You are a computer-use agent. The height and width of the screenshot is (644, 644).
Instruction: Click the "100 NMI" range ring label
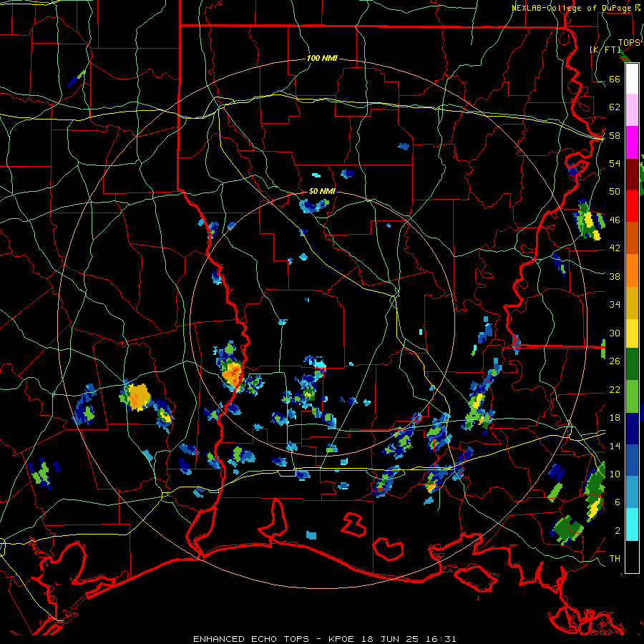tap(322, 58)
